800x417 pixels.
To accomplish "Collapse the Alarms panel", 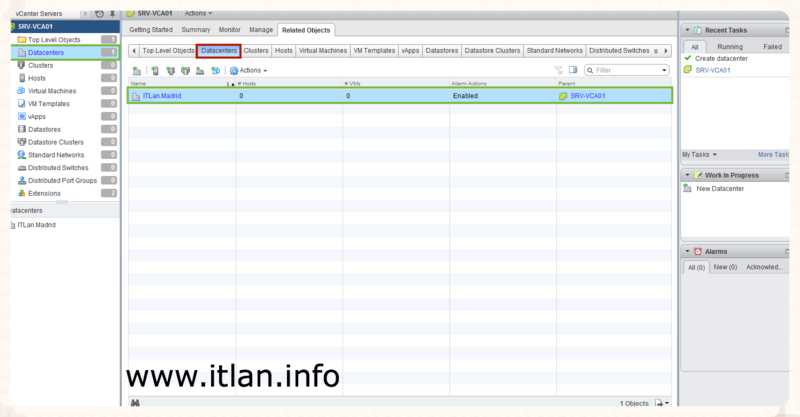I will [x=687, y=251].
